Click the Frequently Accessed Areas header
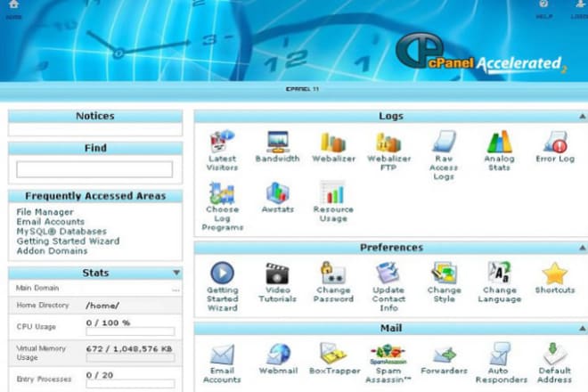 pos(95,196)
